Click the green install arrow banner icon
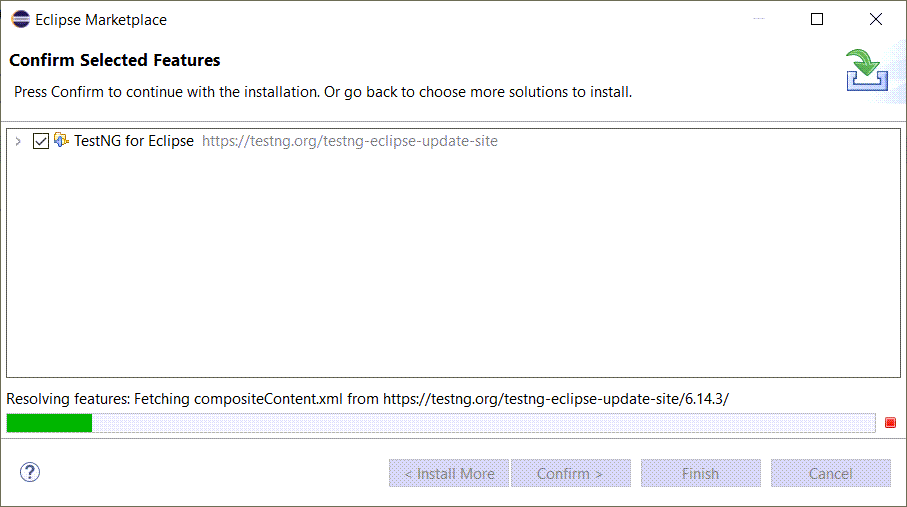This screenshot has width=907, height=507. [867, 70]
